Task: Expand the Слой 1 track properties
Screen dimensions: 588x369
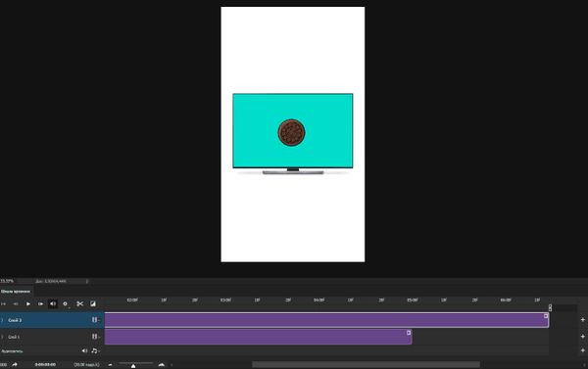Action: 2,337
